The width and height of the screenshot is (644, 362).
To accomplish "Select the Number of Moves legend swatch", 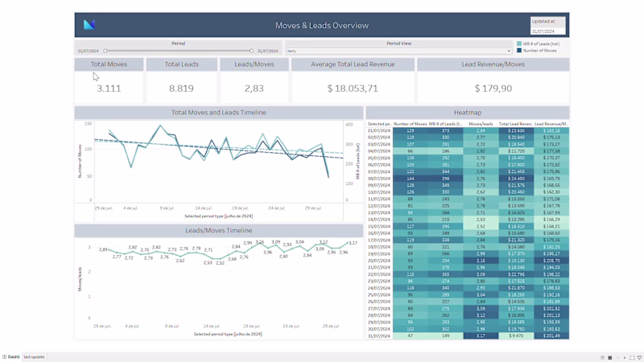I will coord(519,51).
